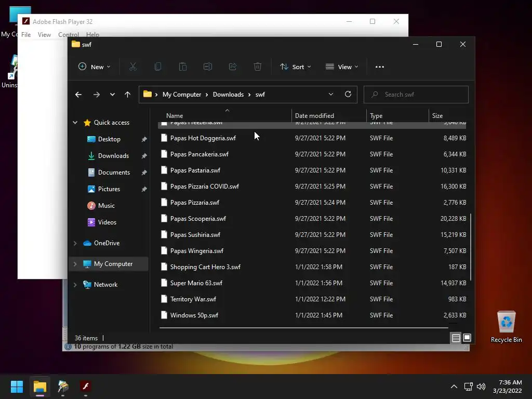The height and width of the screenshot is (399, 532).
Task: Click the volume speaker tray icon
Action: click(x=481, y=387)
